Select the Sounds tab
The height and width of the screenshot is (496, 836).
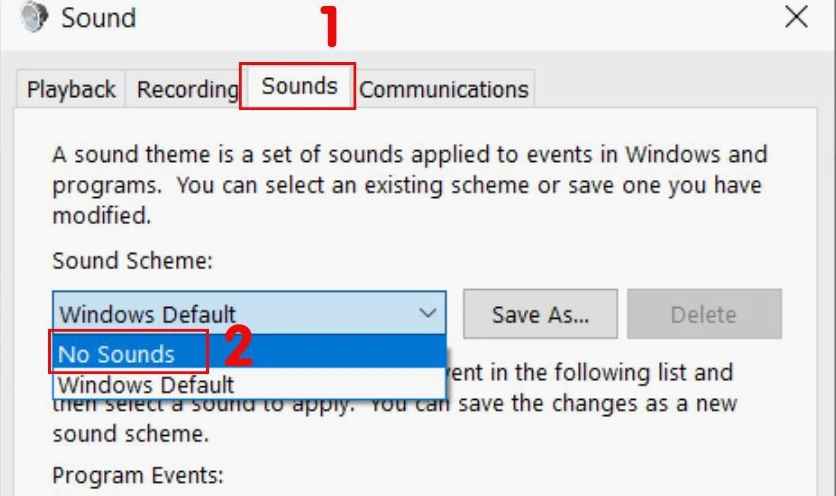pyautogui.click(x=298, y=86)
